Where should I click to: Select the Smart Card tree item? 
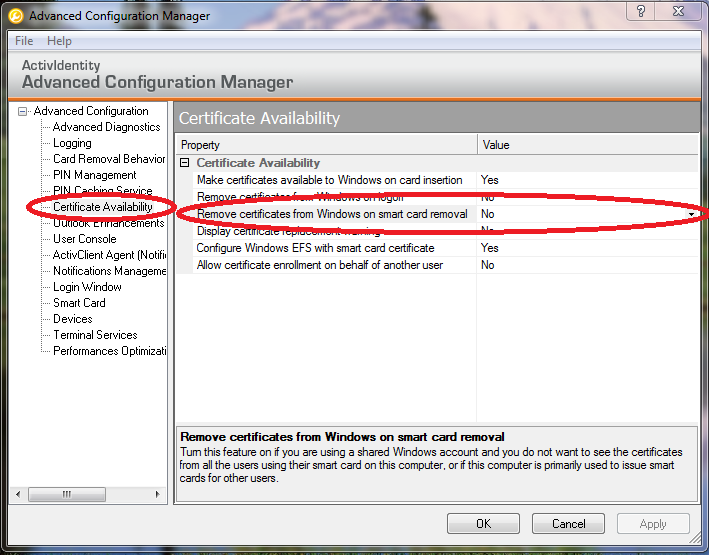tap(79, 303)
